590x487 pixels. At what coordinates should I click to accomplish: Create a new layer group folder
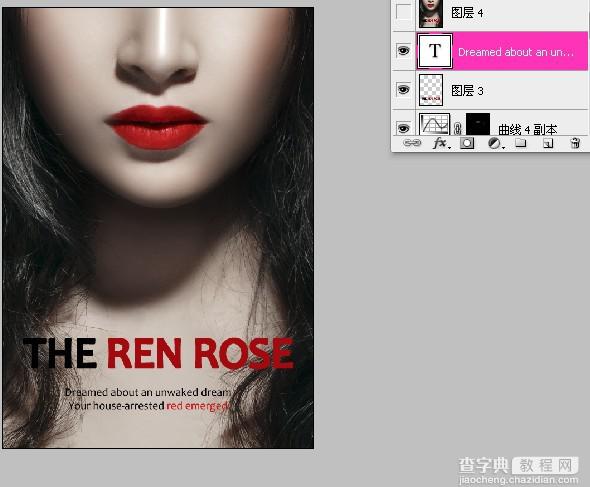pyautogui.click(x=521, y=143)
